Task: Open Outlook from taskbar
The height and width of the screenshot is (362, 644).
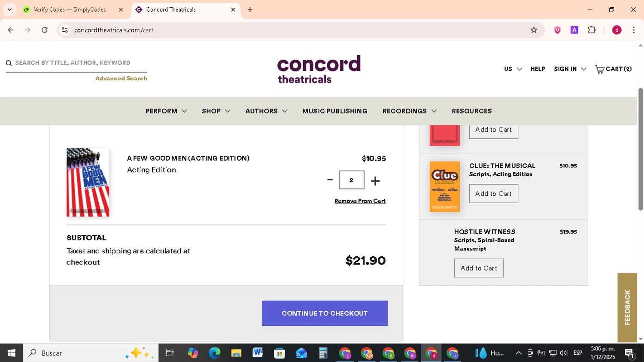Action: 301,353
